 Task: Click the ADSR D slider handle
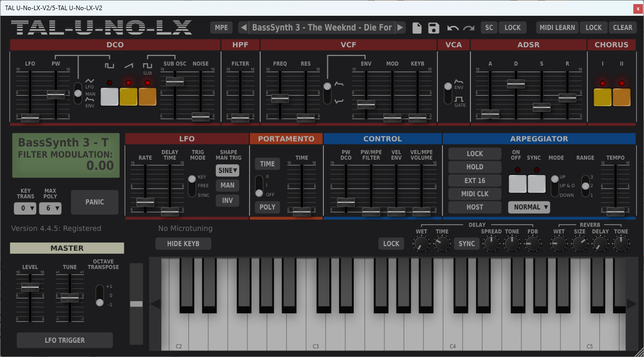coord(516,84)
